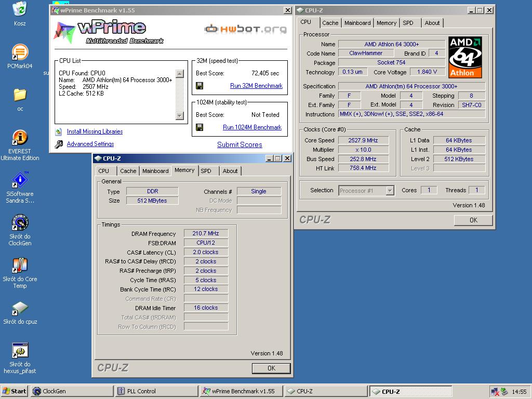Switch to About tab in right CPU-Z window
532x399 pixels.
click(432, 23)
